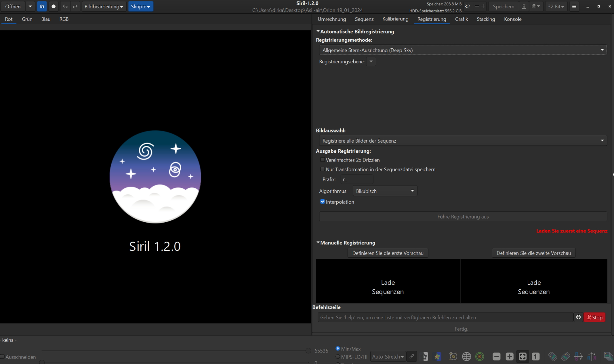Open the Stacking tab

[x=485, y=19]
